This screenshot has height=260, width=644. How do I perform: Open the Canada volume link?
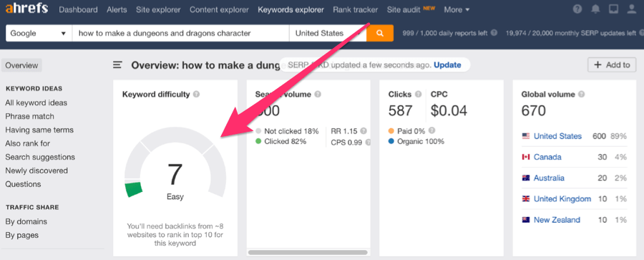point(547,157)
